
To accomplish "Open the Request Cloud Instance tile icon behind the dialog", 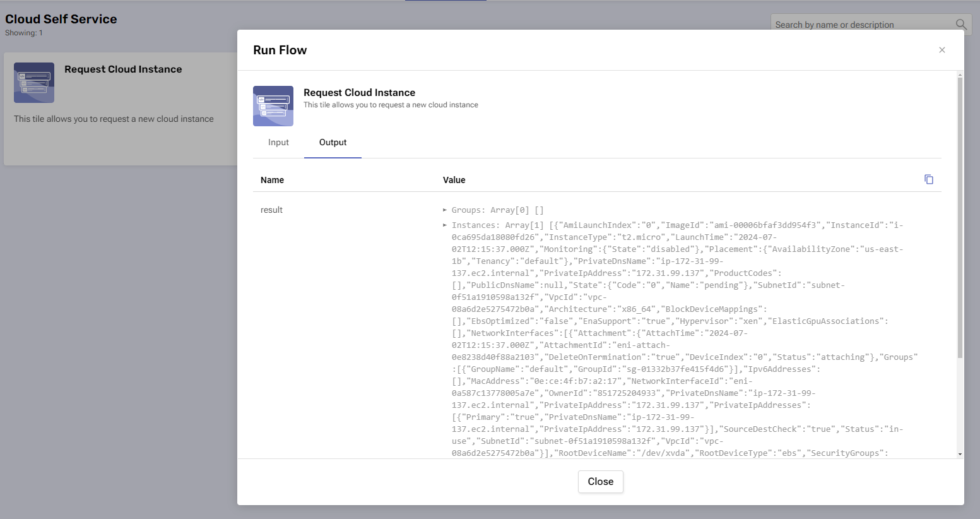I will (34, 83).
